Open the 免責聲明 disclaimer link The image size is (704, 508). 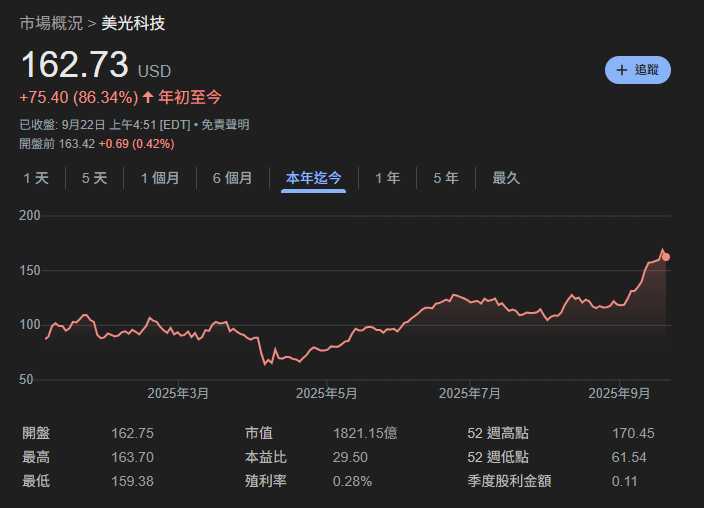(225, 125)
